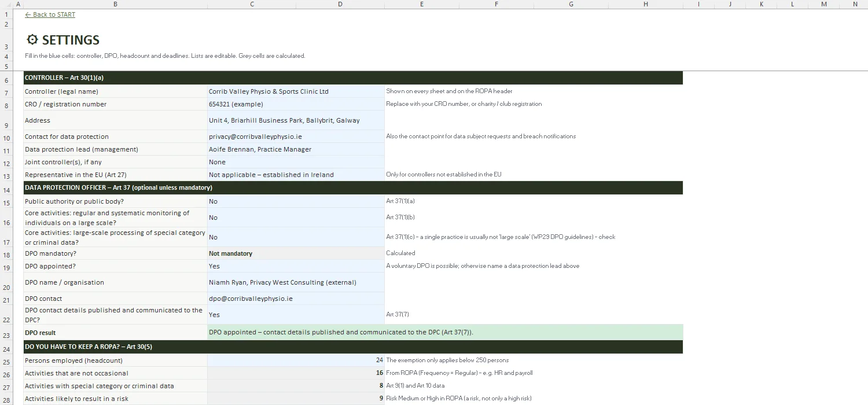Click the 'DATA PROTECTION OFFICER – Art 37' section header
The image size is (868, 405).
(x=353, y=187)
